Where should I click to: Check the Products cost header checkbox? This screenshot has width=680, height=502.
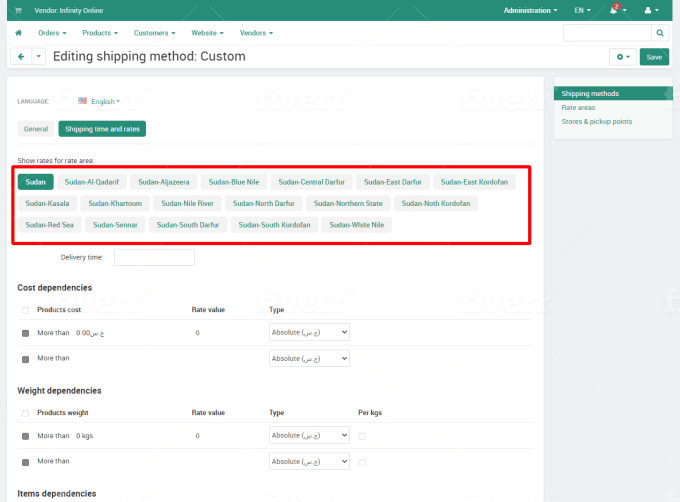pyautogui.click(x=26, y=310)
